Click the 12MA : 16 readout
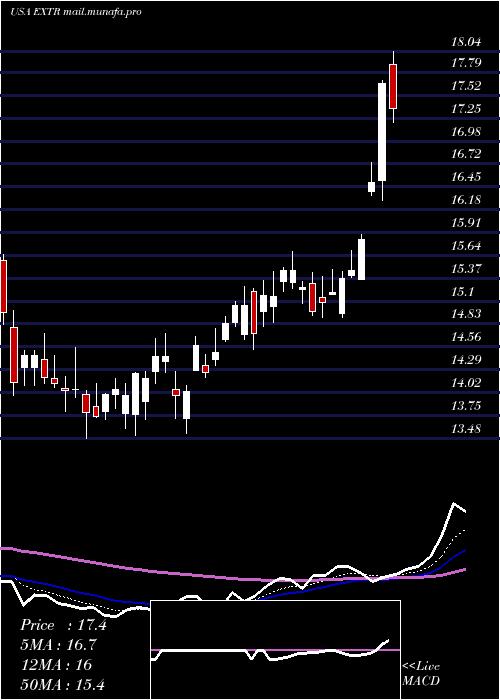The width and height of the screenshot is (500, 700). [56, 665]
